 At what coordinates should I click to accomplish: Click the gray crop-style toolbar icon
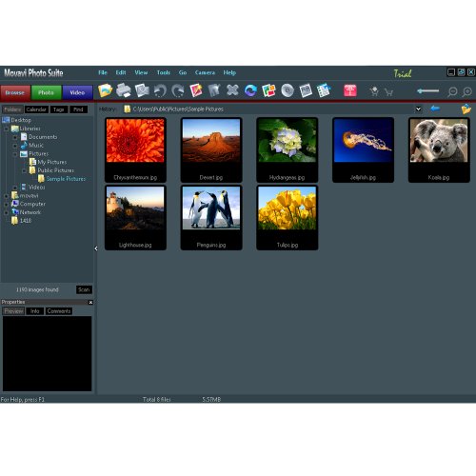click(214, 90)
